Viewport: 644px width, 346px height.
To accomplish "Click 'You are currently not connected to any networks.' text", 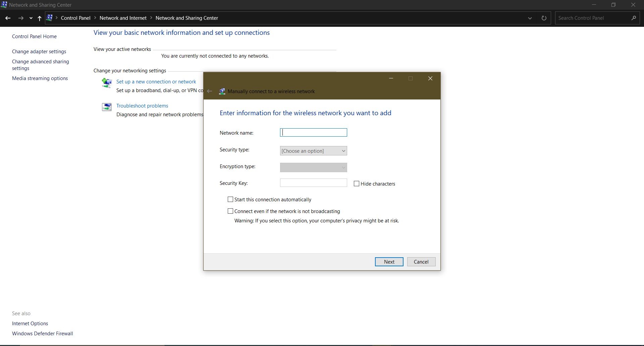I will pyautogui.click(x=215, y=56).
